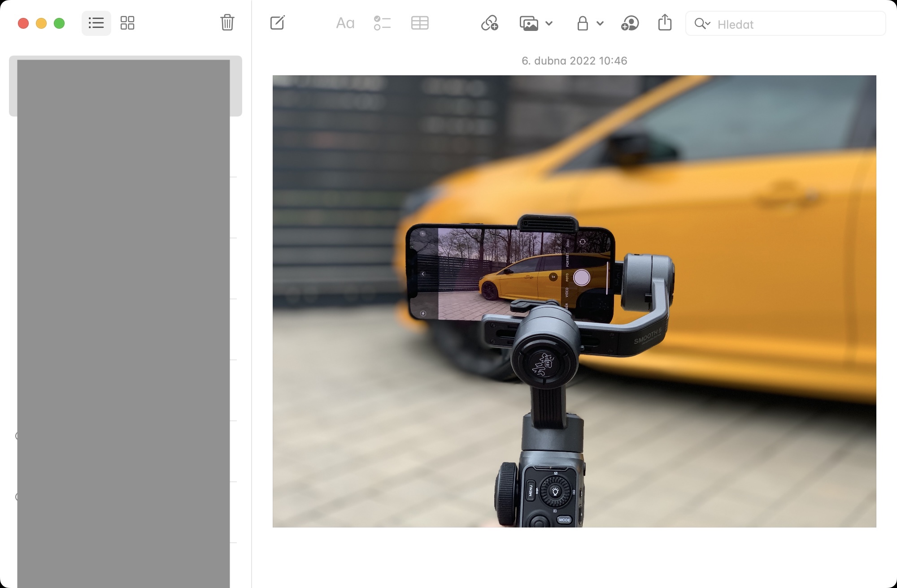The width and height of the screenshot is (897, 588).
Task: Open the share menu
Action: [665, 22]
